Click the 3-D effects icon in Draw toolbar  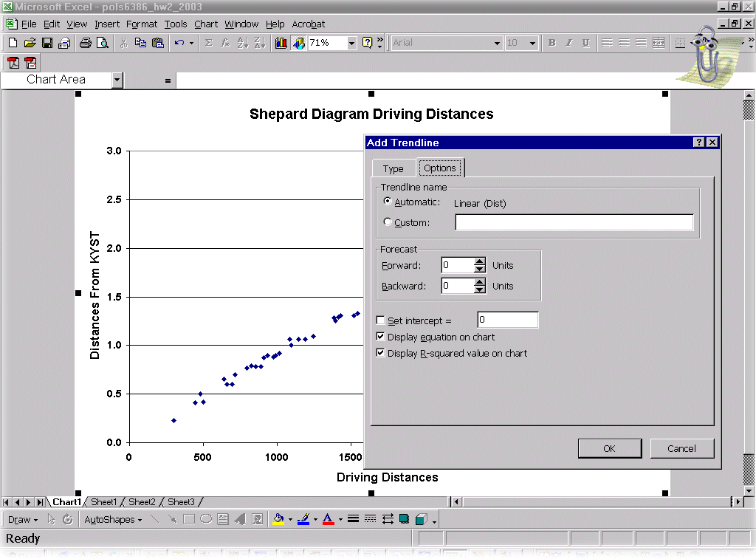(x=421, y=519)
